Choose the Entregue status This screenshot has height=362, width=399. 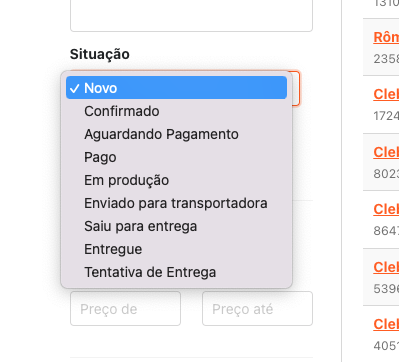click(x=176, y=249)
